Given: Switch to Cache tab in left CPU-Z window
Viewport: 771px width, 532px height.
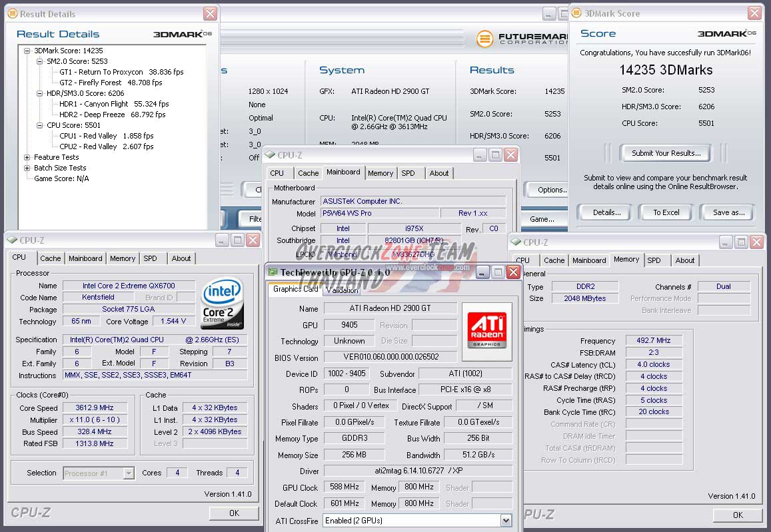Looking at the screenshot, I should [x=50, y=258].
